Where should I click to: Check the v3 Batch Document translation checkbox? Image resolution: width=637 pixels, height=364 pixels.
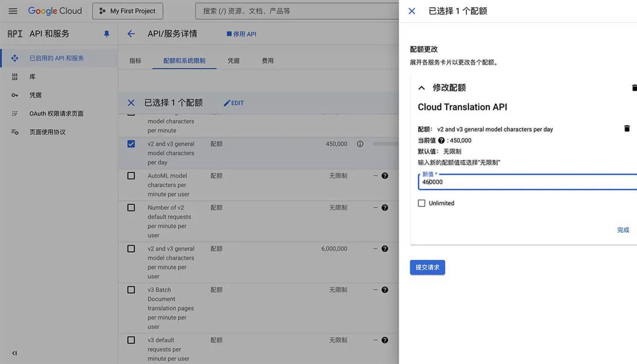coord(131,289)
